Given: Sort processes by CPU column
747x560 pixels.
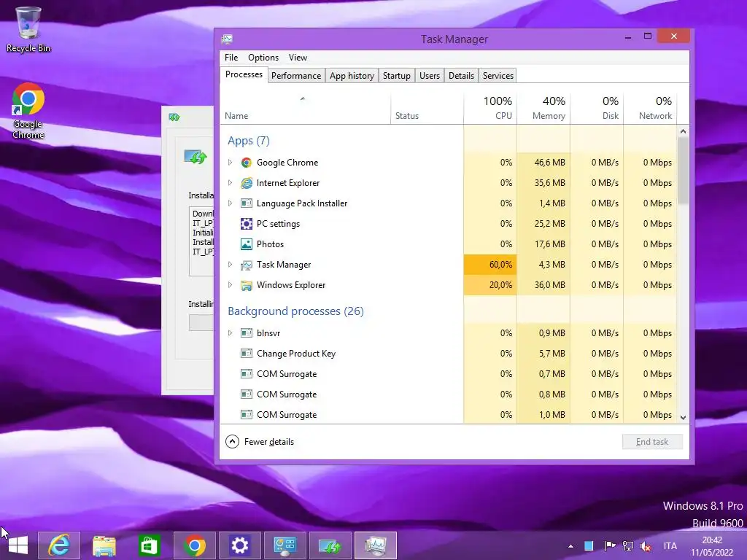Looking at the screenshot, I should (490, 108).
